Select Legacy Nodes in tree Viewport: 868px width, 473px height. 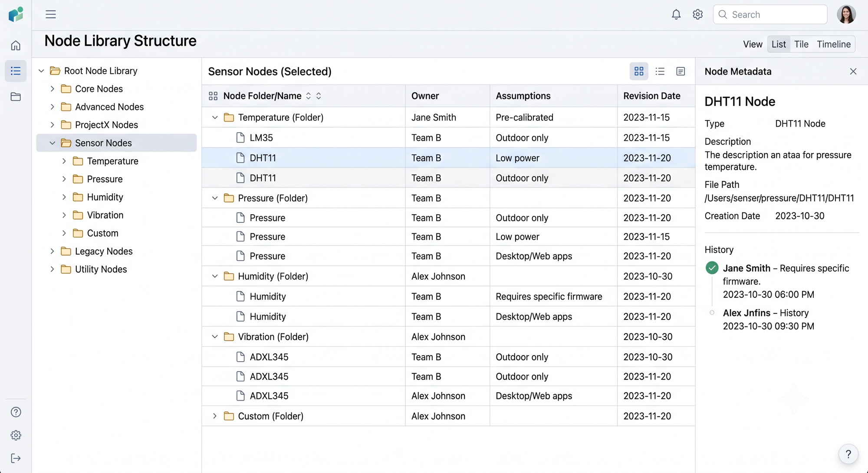pyautogui.click(x=103, y=251)
